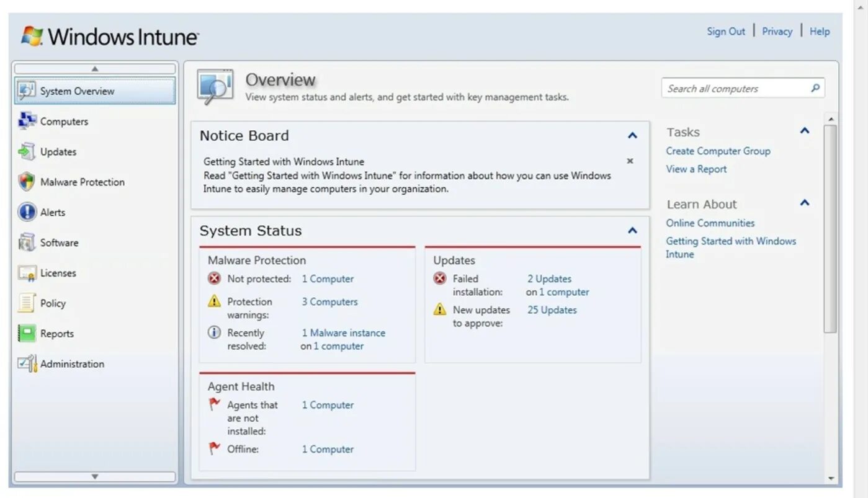Click the System Overview sidebar icon
This screenshot has width=868, height=498.
click(x=26, y=91)
